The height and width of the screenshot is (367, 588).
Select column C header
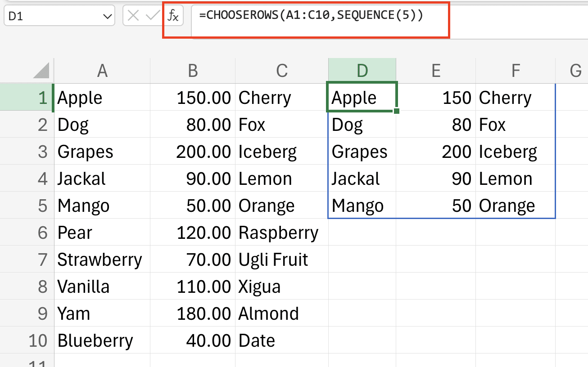pyautogui.click(x=282, y=71)
